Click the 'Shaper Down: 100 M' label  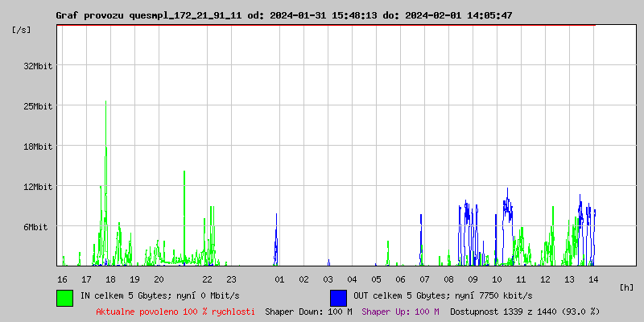[308, 311]
